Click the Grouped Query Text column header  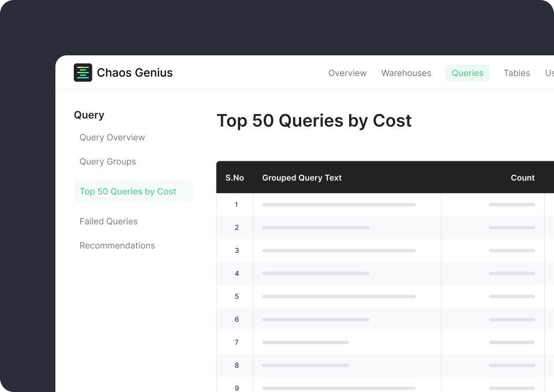302,178
